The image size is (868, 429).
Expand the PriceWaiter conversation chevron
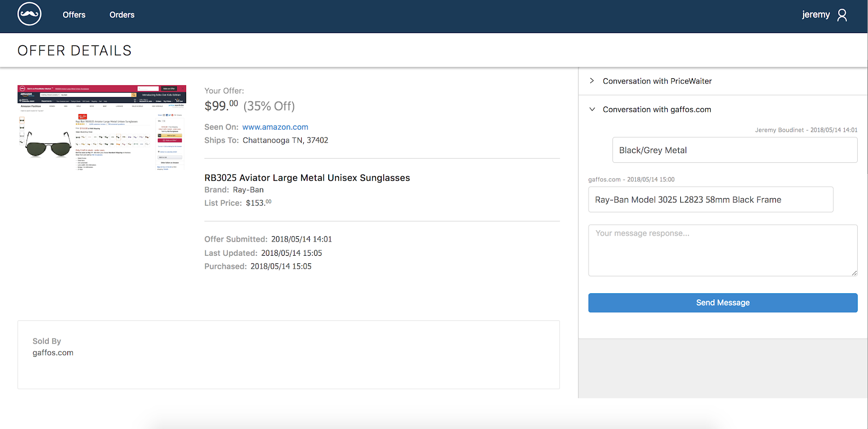592,81
